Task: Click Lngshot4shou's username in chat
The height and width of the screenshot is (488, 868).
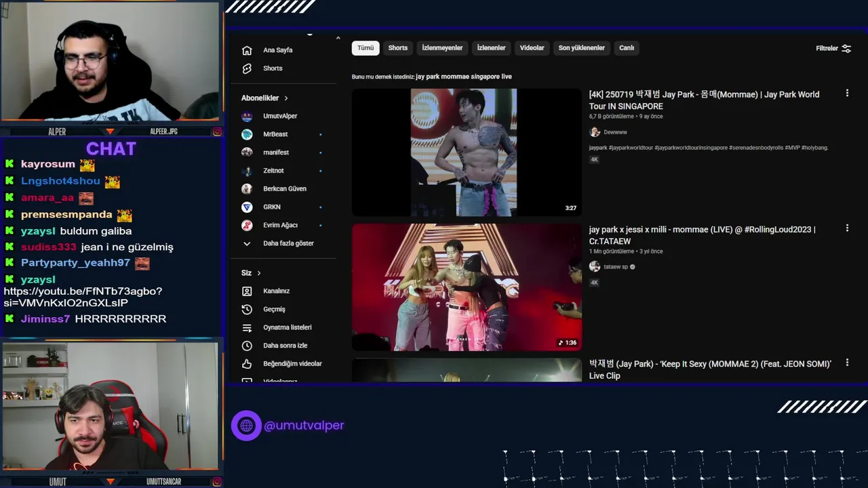Action: [60, 181]
